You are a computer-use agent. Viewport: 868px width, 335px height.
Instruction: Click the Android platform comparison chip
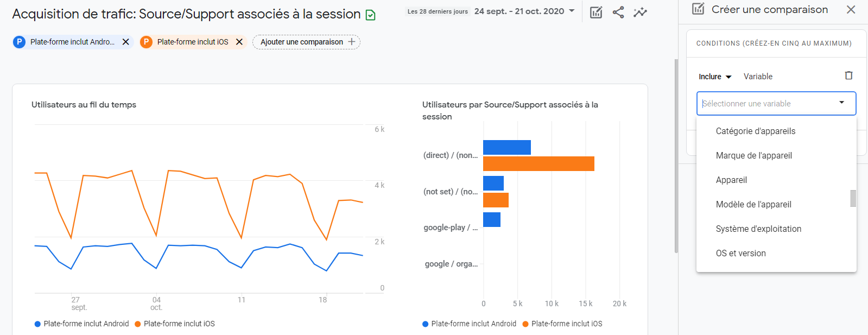[x=72, y=42]
